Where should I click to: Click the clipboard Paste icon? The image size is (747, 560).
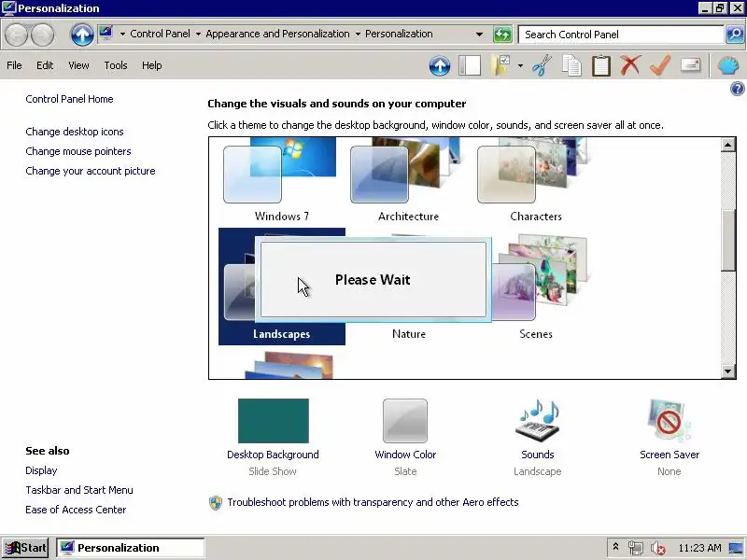[601, 65]
